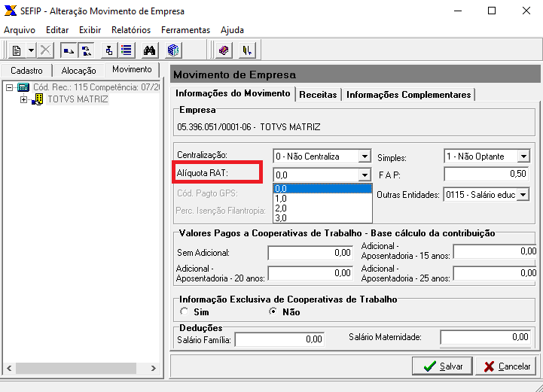Viewport: 543px width, 392px height.
Task: Switch to the Movimento tab
Action: [x=132, y=69]
